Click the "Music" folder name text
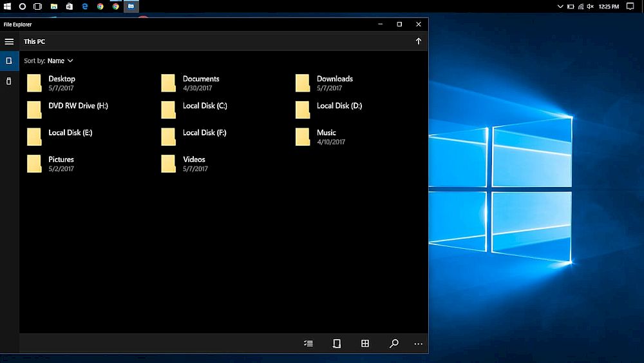 (326, 132)
